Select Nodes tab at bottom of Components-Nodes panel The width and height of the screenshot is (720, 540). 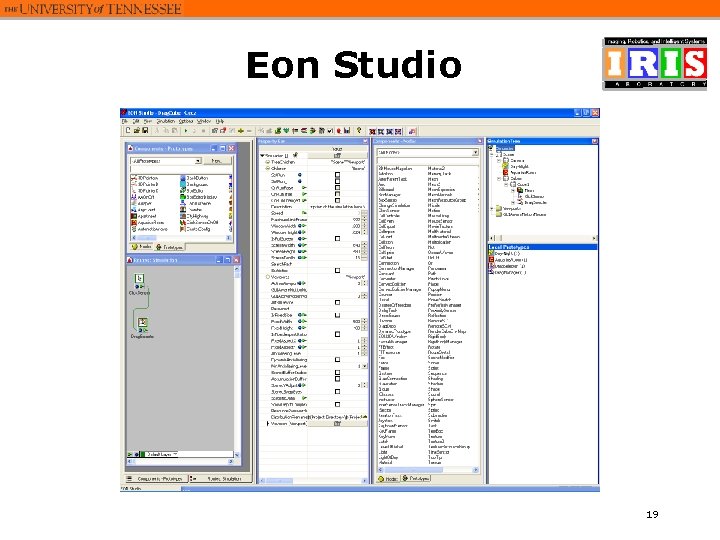[388, 478]
